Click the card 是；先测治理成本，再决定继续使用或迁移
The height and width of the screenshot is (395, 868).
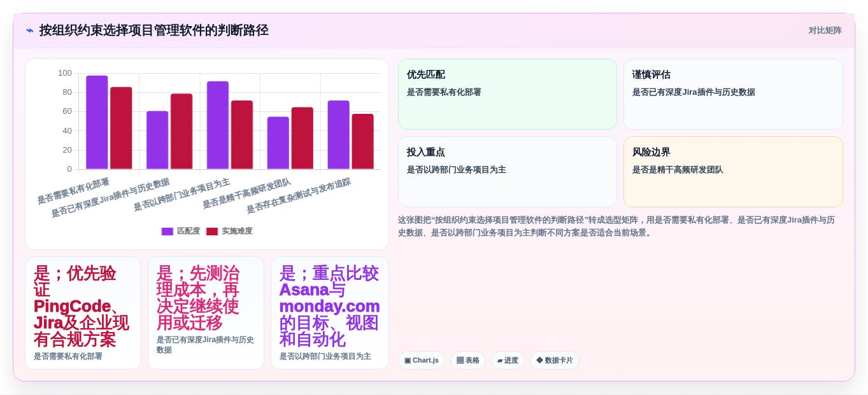point(206,313)
